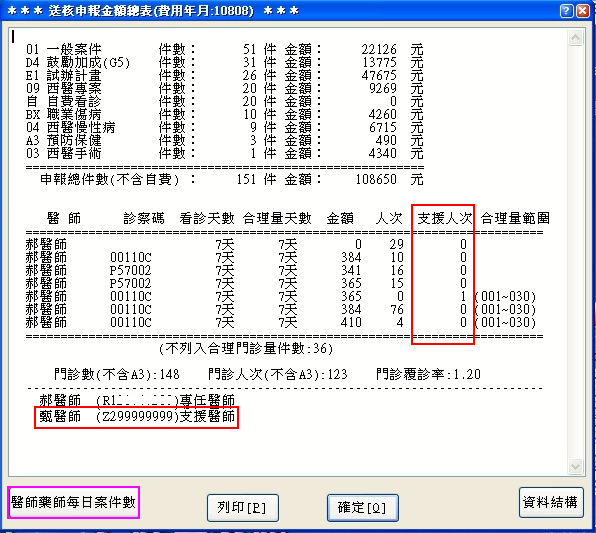Click the 列印[P] print button
Screen dimensions: 596x533
click(x=243, y=508)
